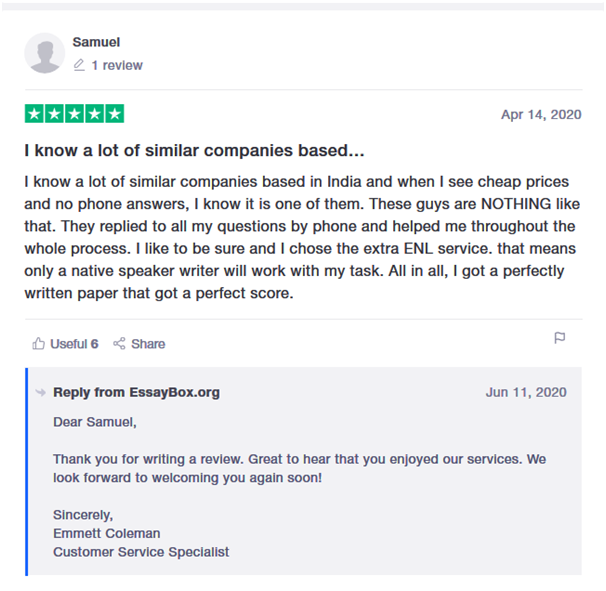Click the Share button label
The image size is (606, 591).
click(x=148, y=344)
